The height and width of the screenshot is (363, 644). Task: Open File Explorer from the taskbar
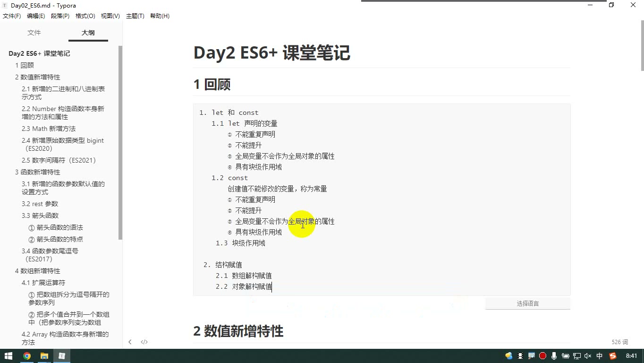pos(44,356)
